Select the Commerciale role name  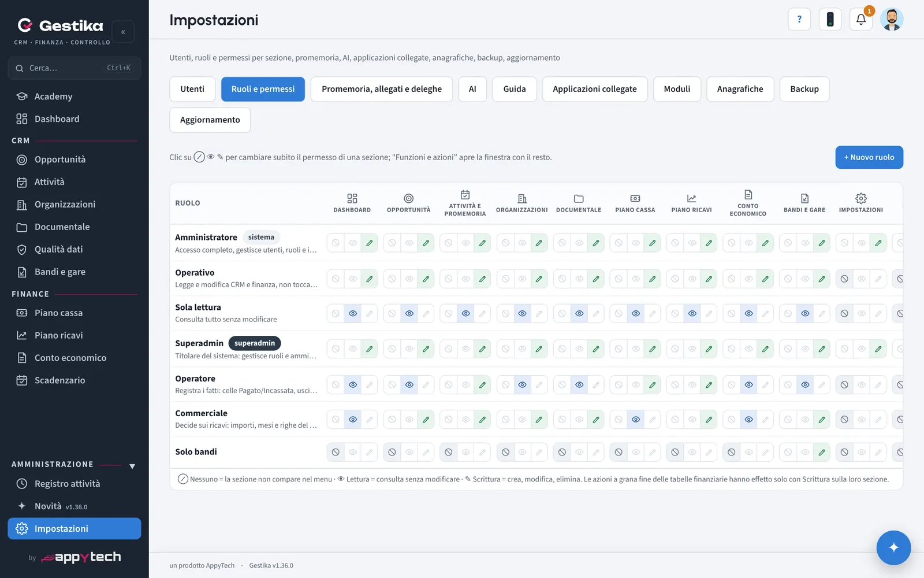point(201,413)
